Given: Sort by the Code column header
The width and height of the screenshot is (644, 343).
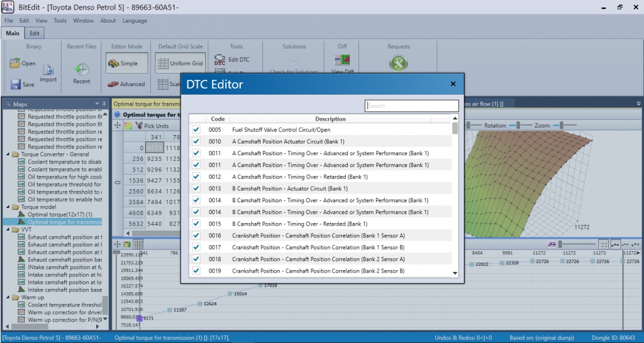Looking at the screenshot, I should (x=218, y=119).
